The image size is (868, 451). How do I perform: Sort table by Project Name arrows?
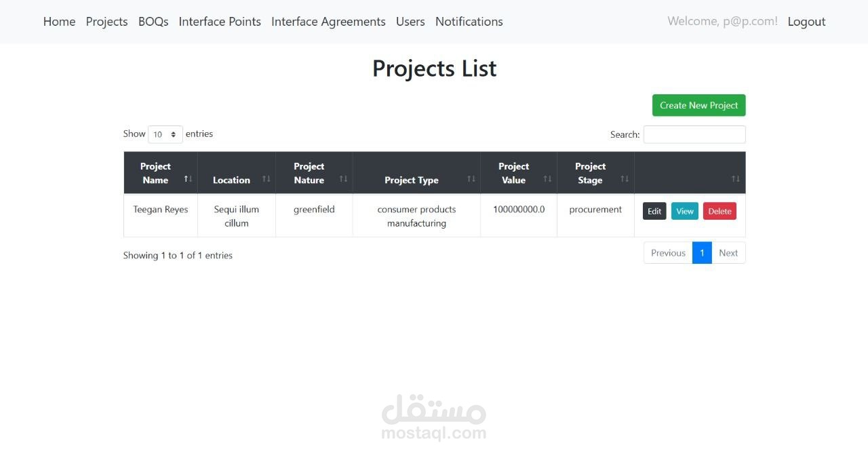point(189,179)
